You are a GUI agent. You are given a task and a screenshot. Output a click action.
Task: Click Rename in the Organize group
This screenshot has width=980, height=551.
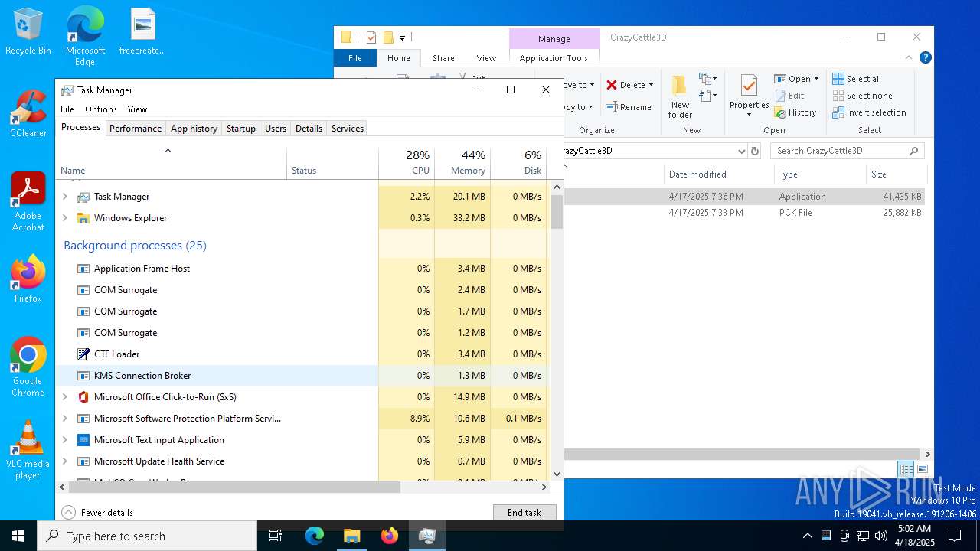[x=629, y=107]
